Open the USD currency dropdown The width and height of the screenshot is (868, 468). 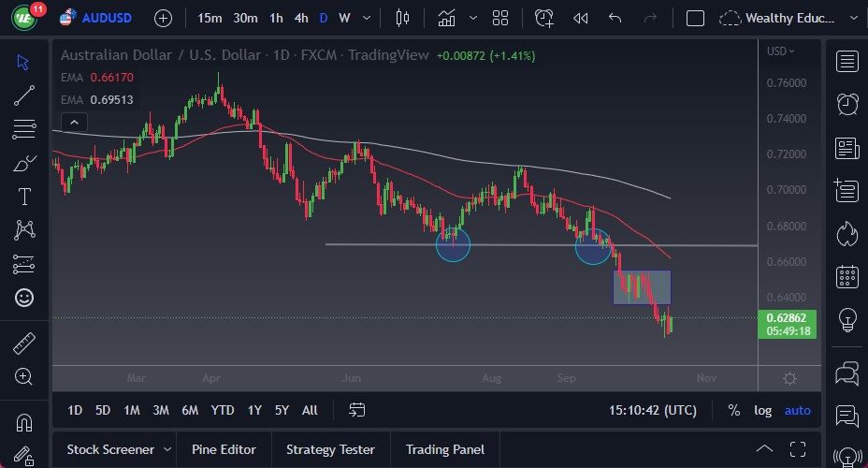point(781,51)
